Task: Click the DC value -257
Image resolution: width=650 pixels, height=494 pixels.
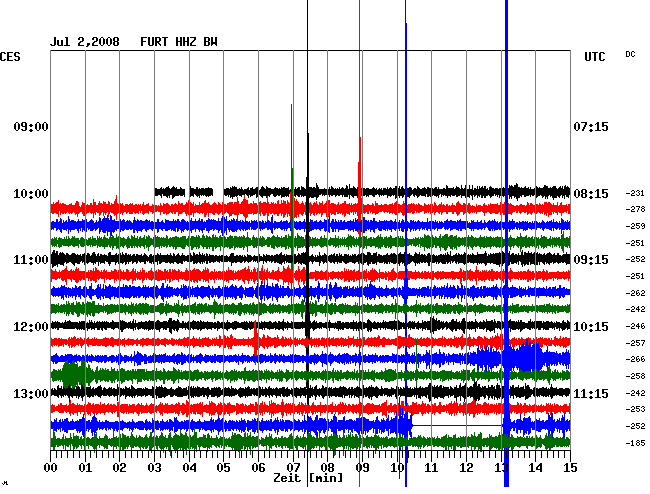Action: coord(635,343)
